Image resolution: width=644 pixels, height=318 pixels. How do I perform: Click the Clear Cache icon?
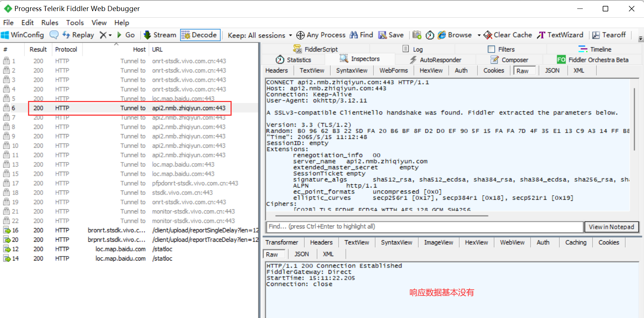tap(508, 35)
